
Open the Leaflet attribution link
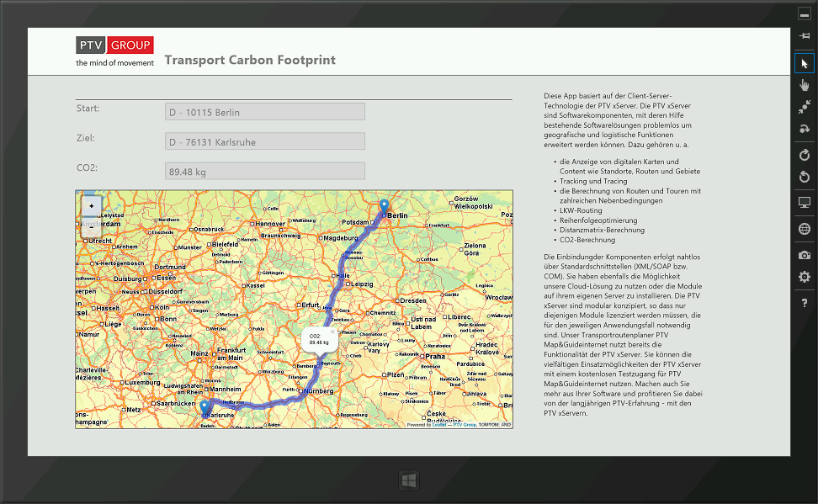click(x=439, y=425)
